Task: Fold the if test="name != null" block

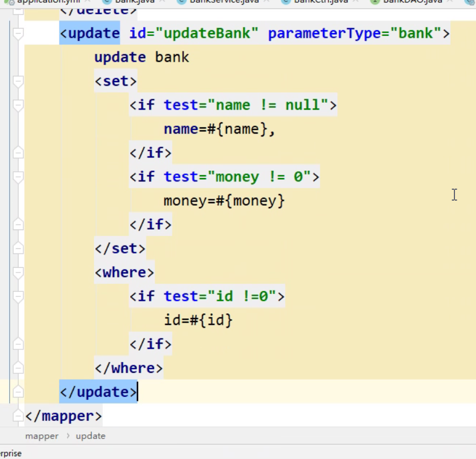Action: click(18, 105)
